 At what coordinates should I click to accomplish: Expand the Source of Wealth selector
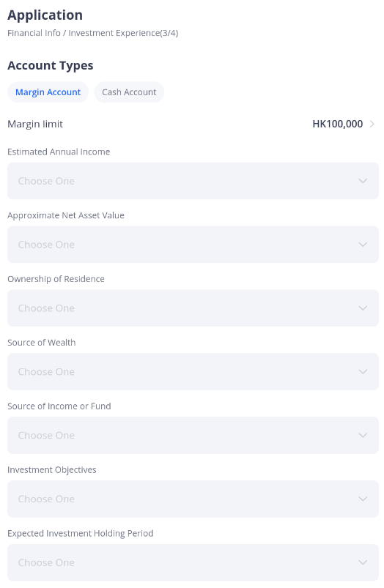[x=193, y=372]
